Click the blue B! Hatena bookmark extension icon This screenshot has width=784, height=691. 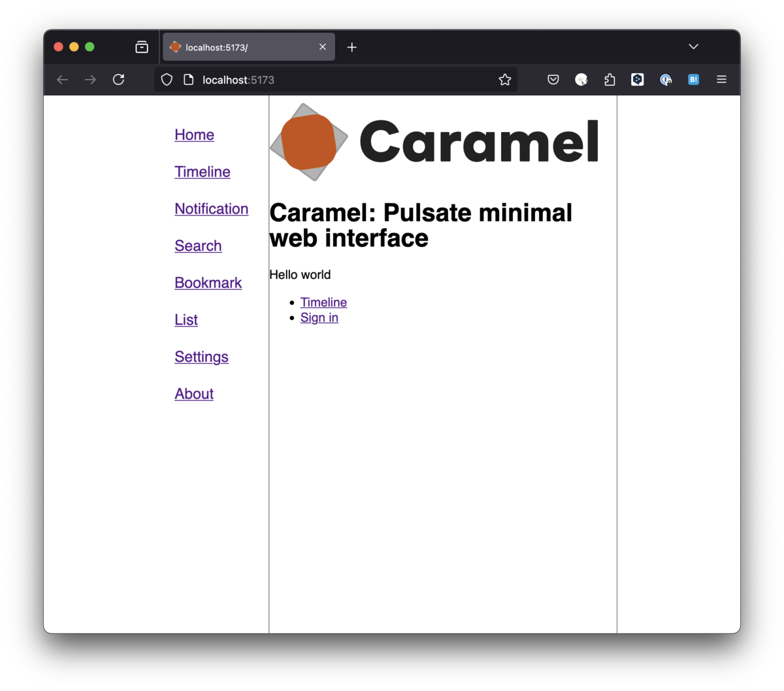pos(694,80)
